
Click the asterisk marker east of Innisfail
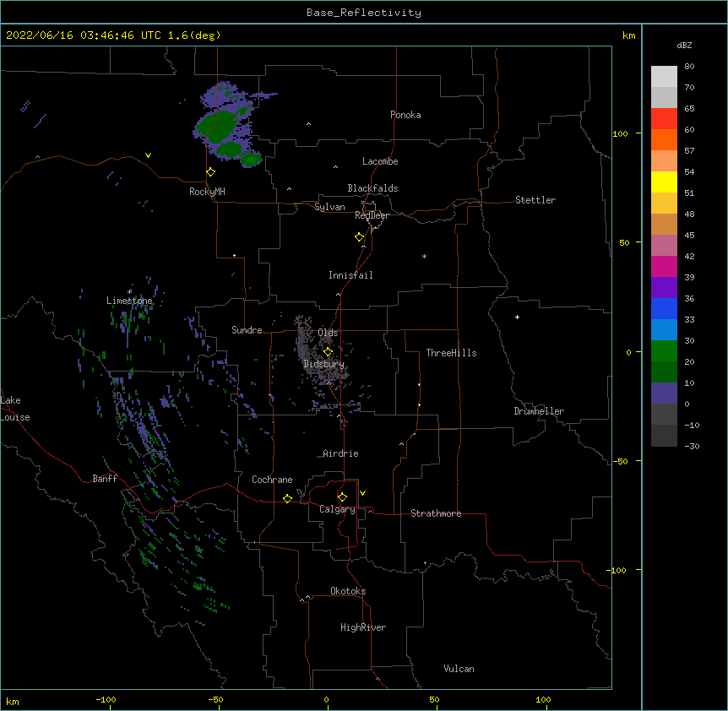click(x=424, y=256)
